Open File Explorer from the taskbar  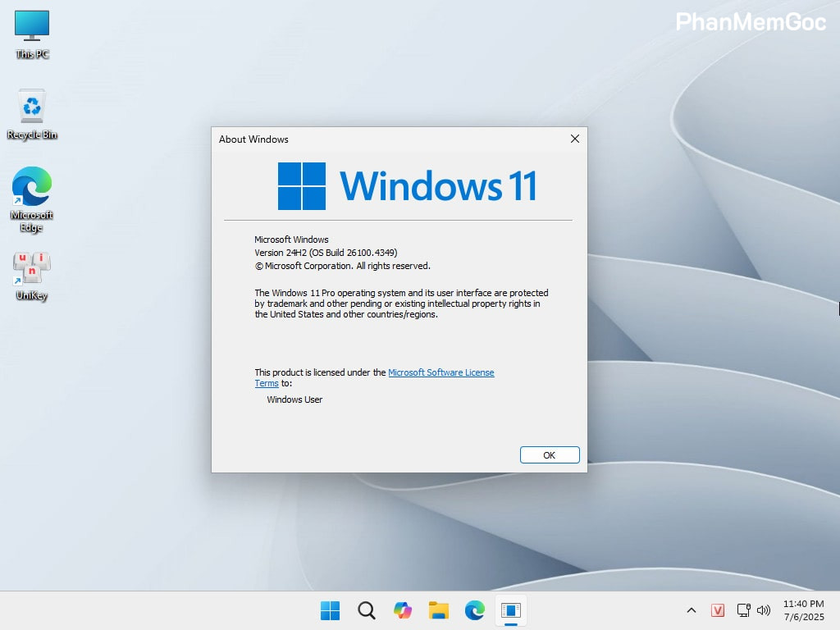click(x=438, y=610)
